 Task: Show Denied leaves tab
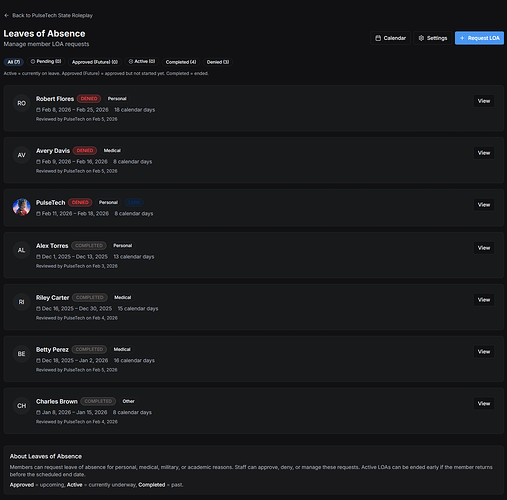pyautogui.click(x=218, y=62)
